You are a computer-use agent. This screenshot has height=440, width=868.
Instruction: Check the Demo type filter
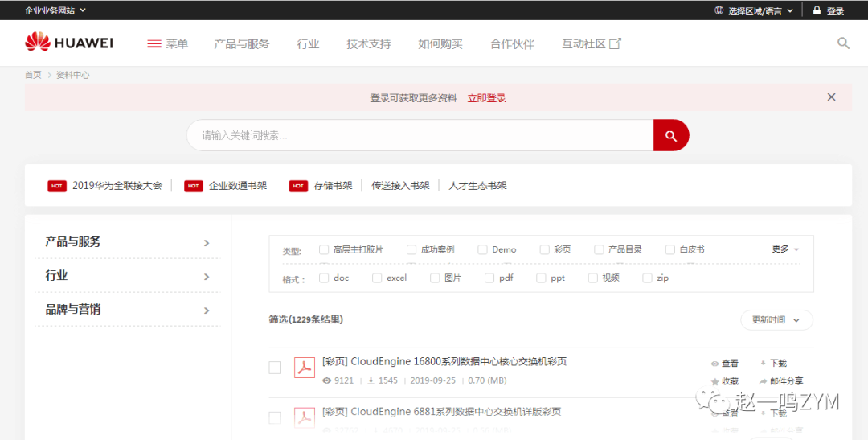tap(483, 249)
